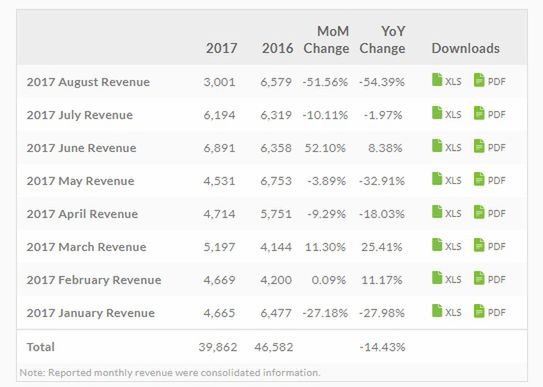The image size is (543, 387).
Task: Select the 2017 January Revenue row label
Action: tap(91, 313)
